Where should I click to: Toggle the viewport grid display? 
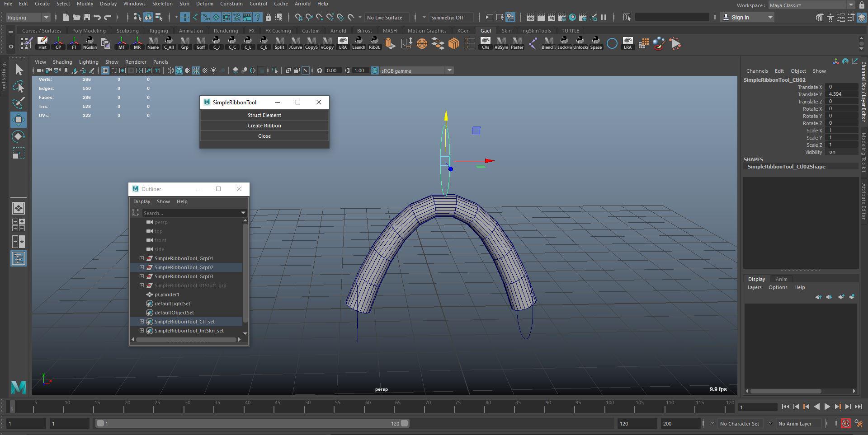coord(105,70)
